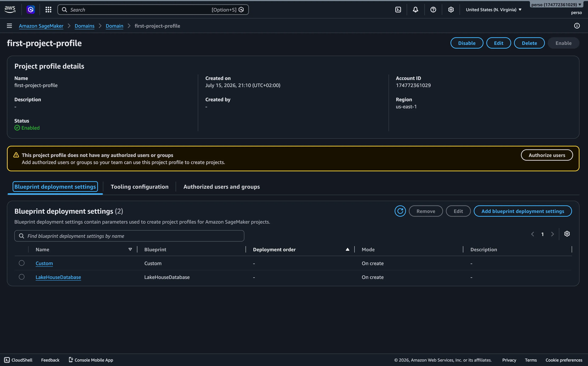Viewport: 588px width, 366px height.
Task: Click the region value us-east-1
Action: 406,107
